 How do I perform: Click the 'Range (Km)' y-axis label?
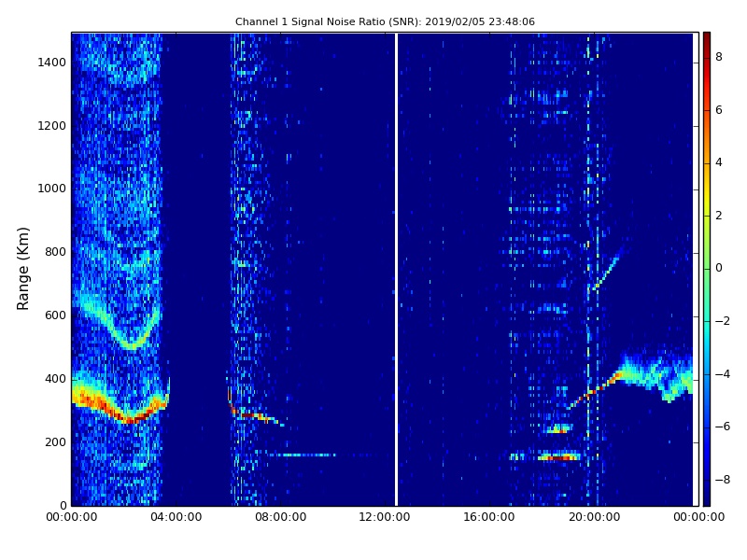[x=22, y=269]
